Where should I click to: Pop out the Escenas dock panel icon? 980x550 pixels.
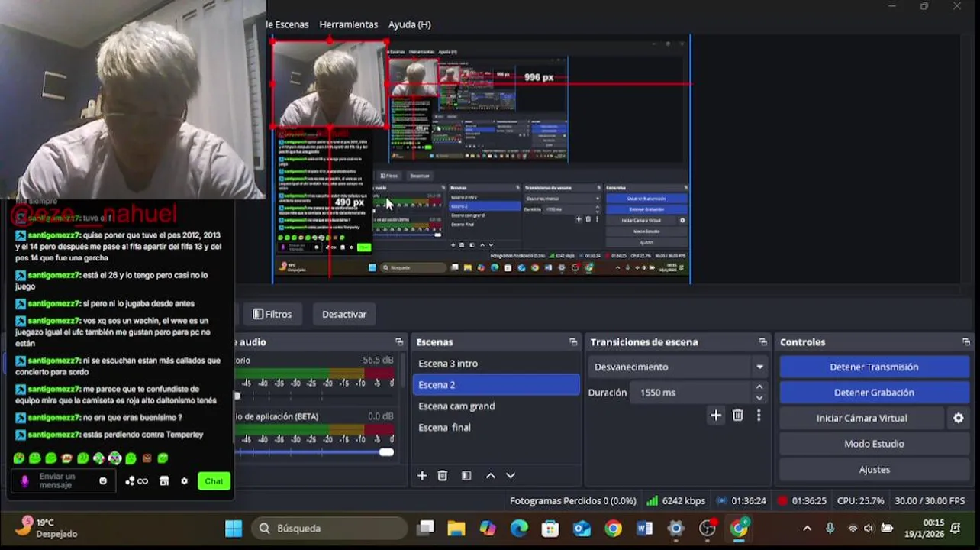coord(573,342)
